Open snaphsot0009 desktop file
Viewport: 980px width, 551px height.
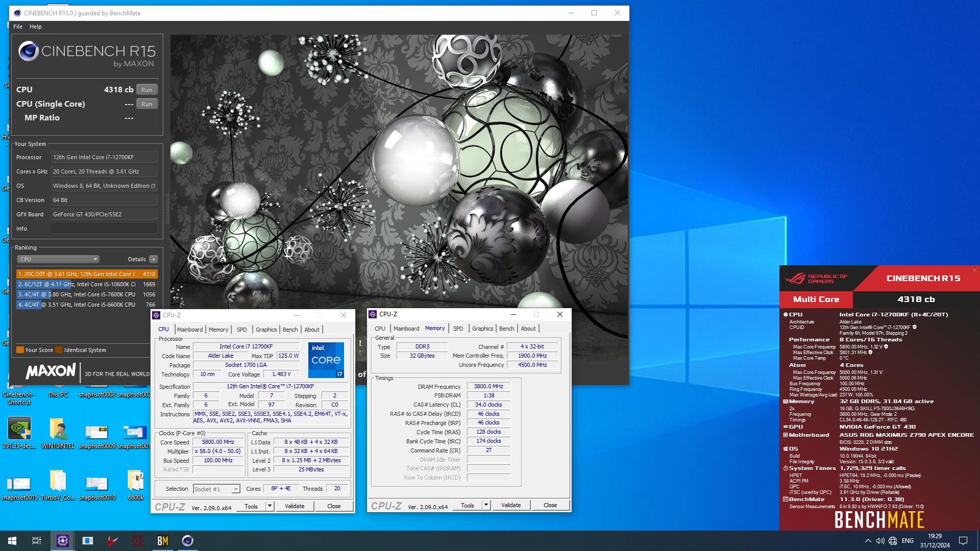(x=96, y=436)
